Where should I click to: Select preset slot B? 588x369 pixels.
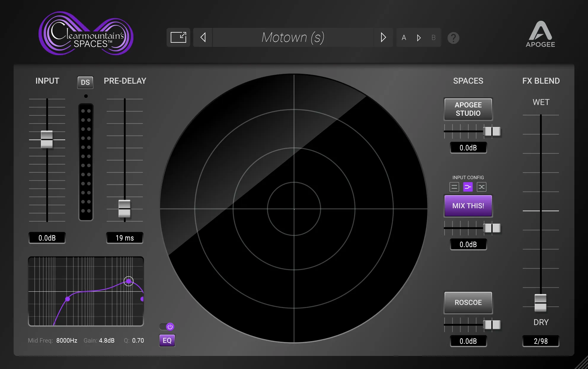tap(433, 38)
